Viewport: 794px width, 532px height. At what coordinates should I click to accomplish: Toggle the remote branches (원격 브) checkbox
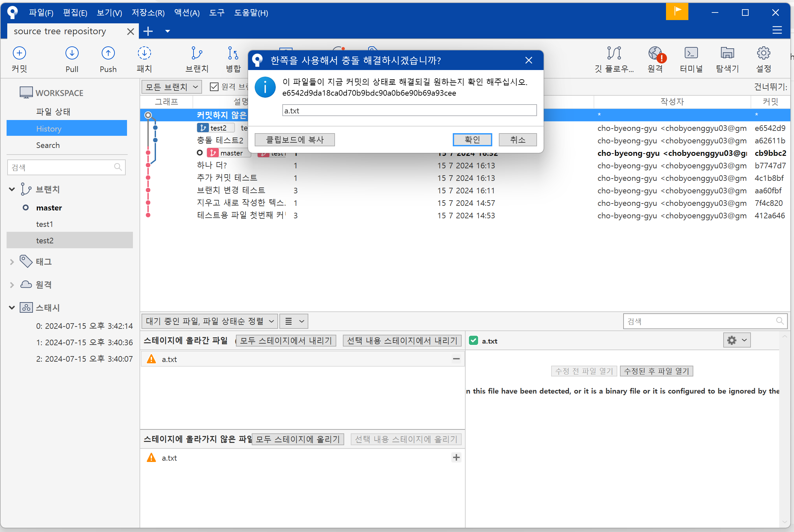pos(214,87)
